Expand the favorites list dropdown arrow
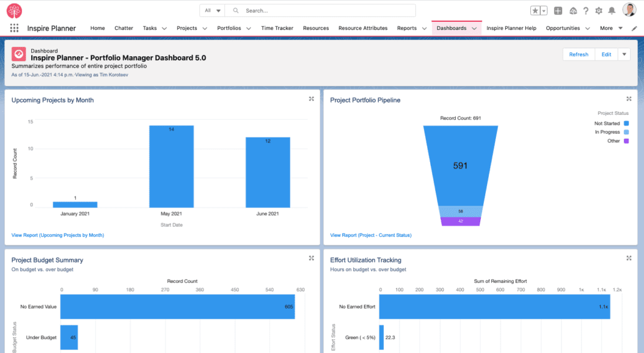 (x=544, y=11)
